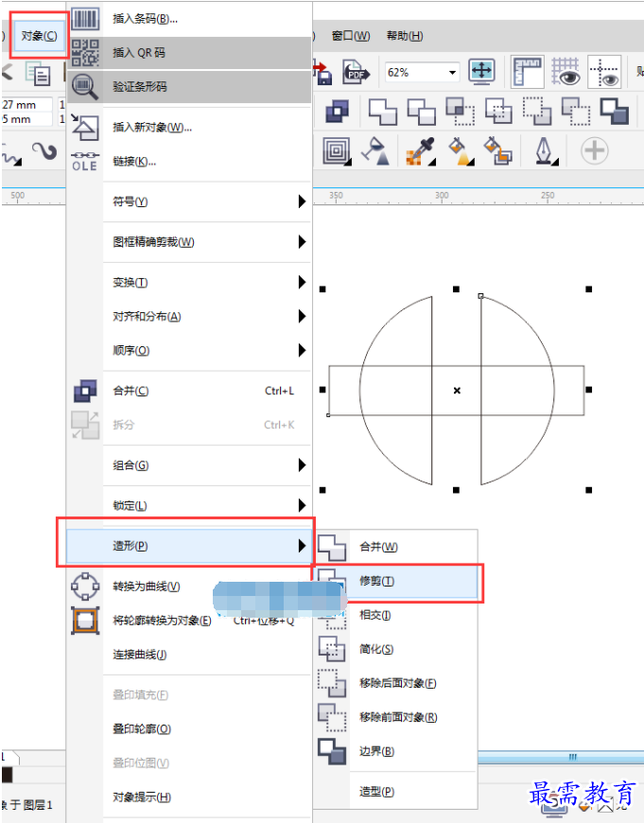Image resolution: width=644 pixels, height=823 pixels.
Task: Select the transparency tool icon
Action: point(375,151)
